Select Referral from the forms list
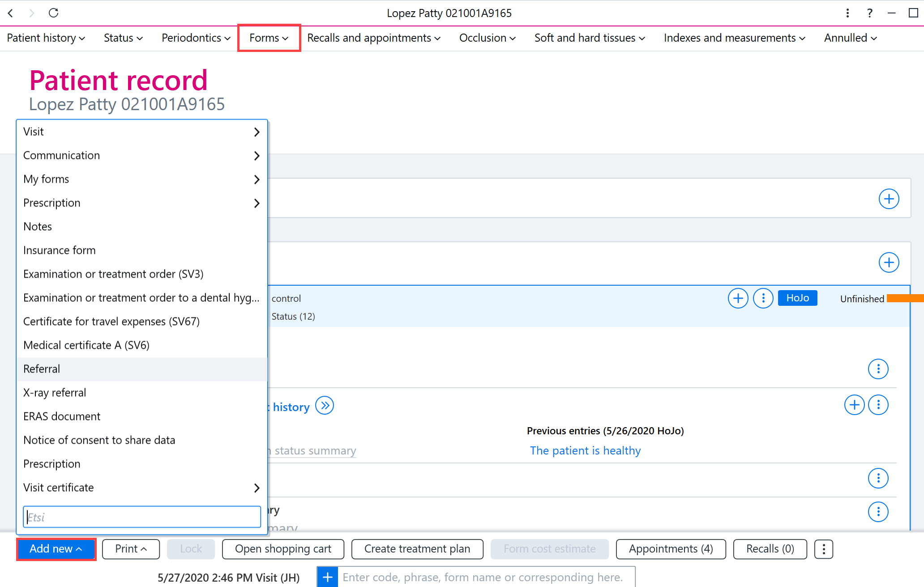This screenshot has width=924, height=587. tap(142, 369)
